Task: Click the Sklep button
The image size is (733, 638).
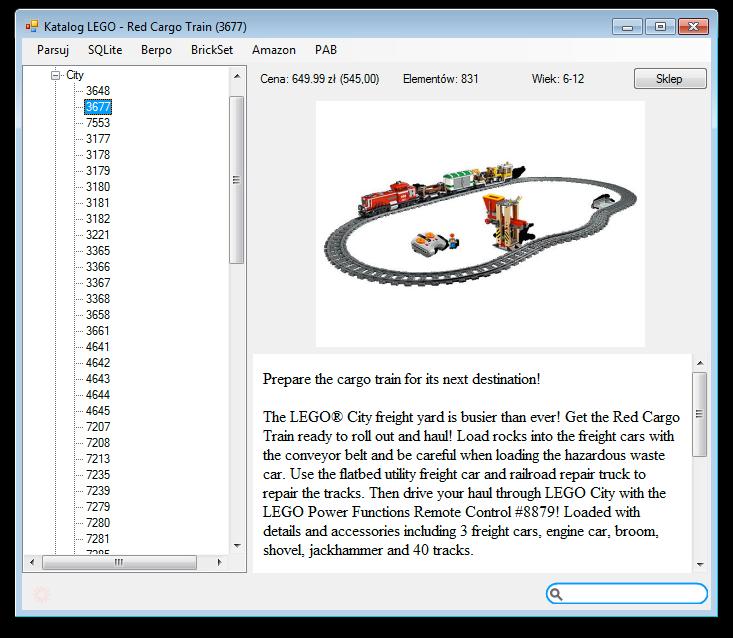Action: (x=670, y=79)
